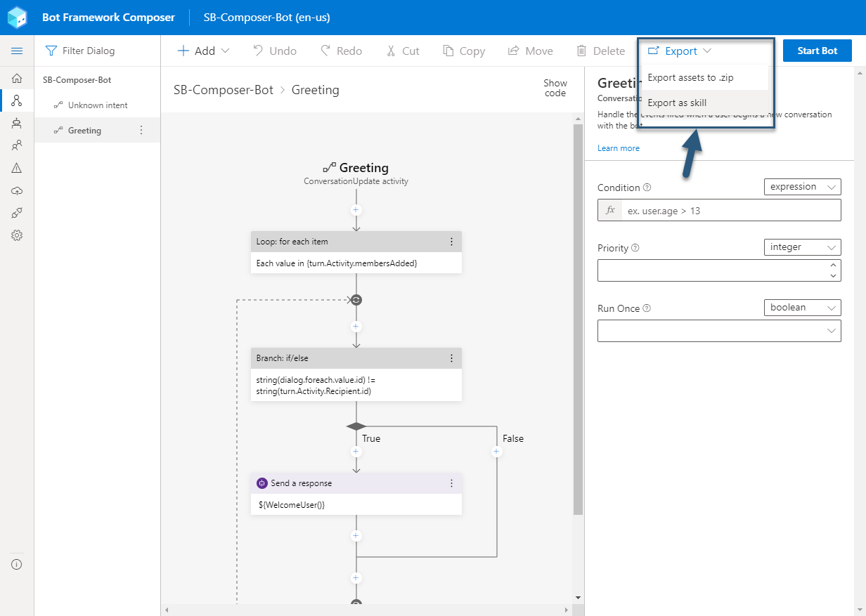Click Cut in the toolbar
Screen dimensions: 866x616
pos(403,51)
